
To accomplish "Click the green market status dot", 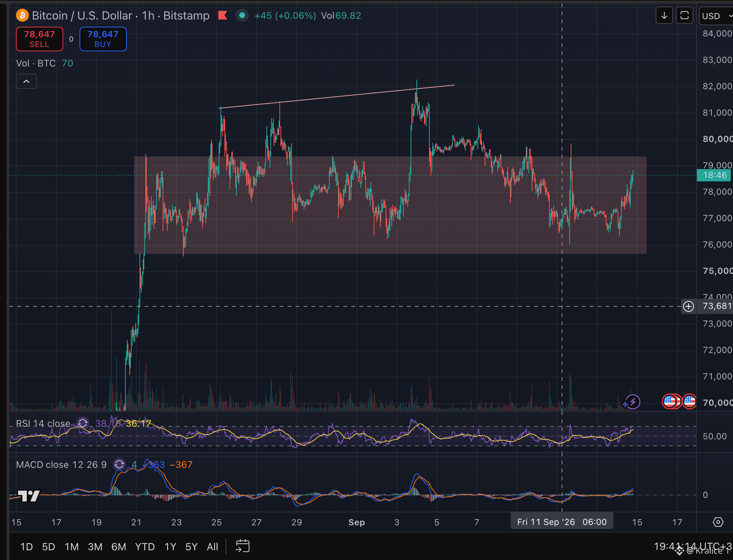I will pyautogui.click(x=242, y=16).
